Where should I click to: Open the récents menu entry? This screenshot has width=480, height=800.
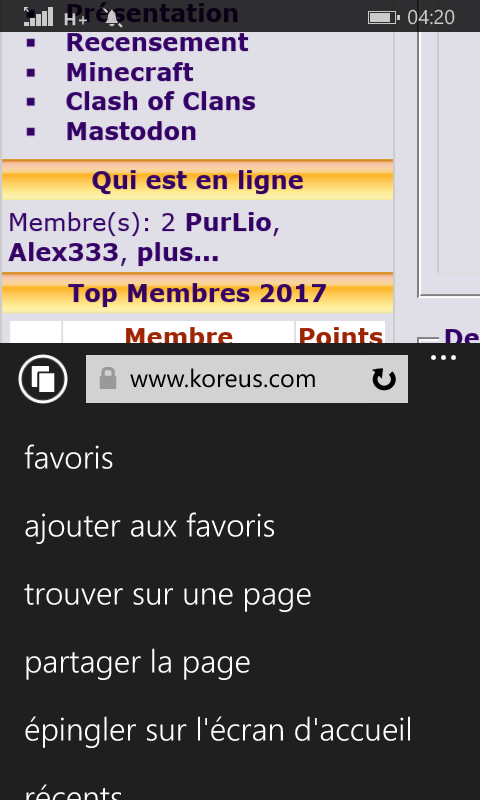click(x=74, y=791)
